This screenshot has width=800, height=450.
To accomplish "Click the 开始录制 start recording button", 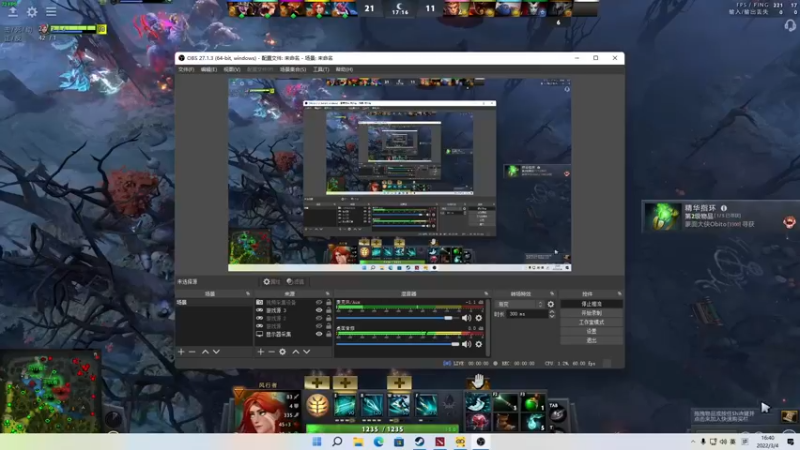I will click(x=591, y=313).
